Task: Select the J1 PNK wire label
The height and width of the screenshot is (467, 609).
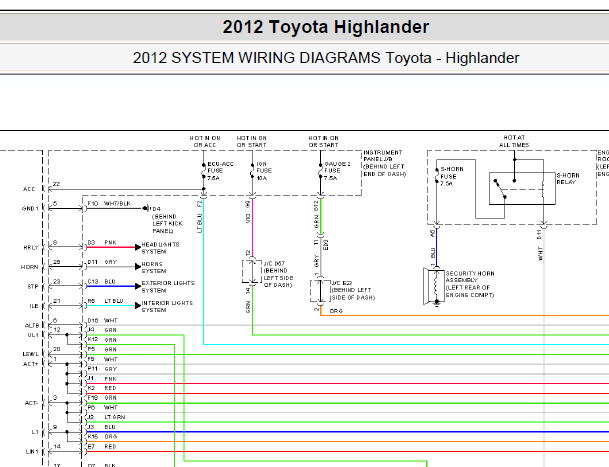Action: tap(102, 379)
